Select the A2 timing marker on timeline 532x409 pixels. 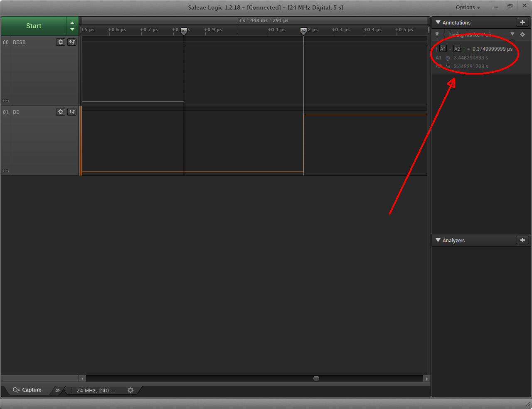click(x=303, y=31)
